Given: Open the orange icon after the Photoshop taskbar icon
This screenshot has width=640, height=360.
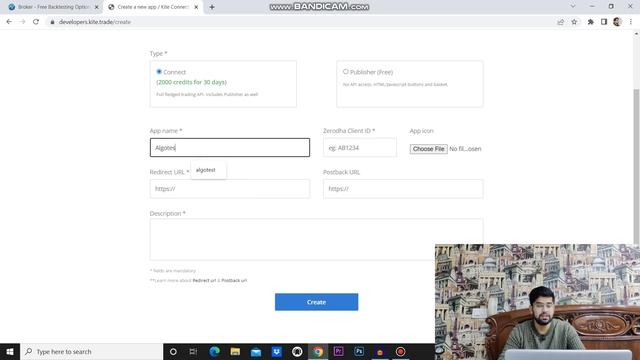Looking at the screenshot, I should (380, 351).
